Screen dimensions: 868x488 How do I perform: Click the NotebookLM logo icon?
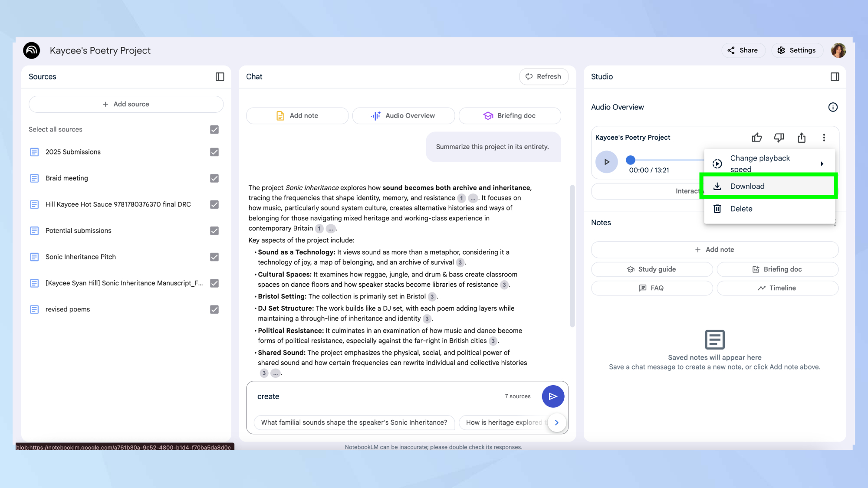32,50
